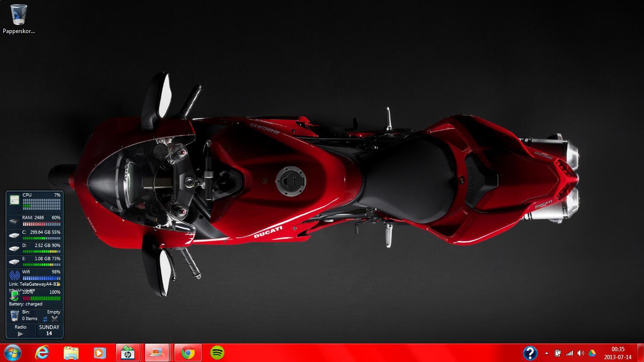Open the D: drive icon in gadget
Viewport: 644px width, 362px height.
(x=14, y=247)
